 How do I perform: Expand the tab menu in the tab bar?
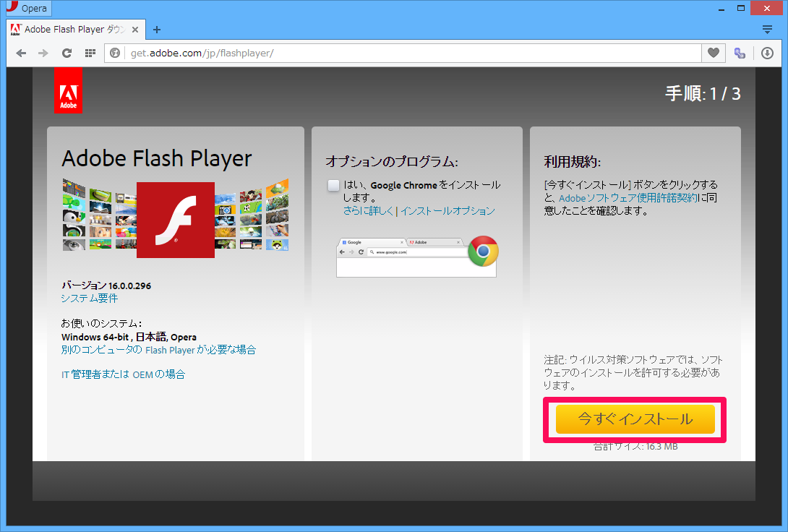pos(767,30)
